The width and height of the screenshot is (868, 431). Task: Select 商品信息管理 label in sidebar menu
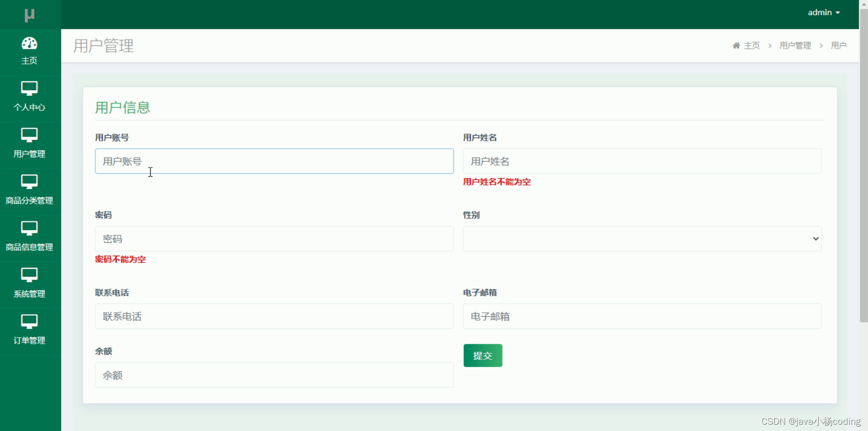(x=30, y=247)
